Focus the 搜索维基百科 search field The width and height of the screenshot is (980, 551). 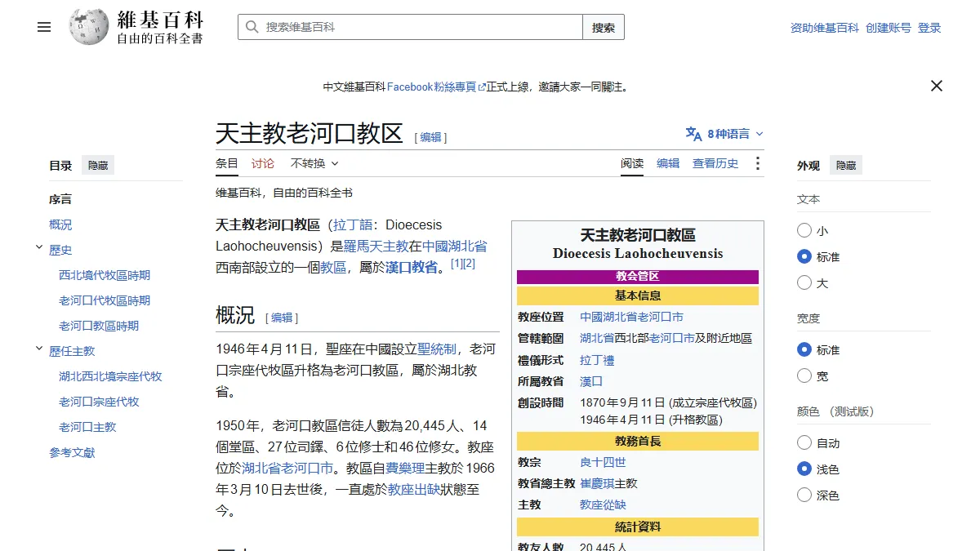[x=410, y=27]
